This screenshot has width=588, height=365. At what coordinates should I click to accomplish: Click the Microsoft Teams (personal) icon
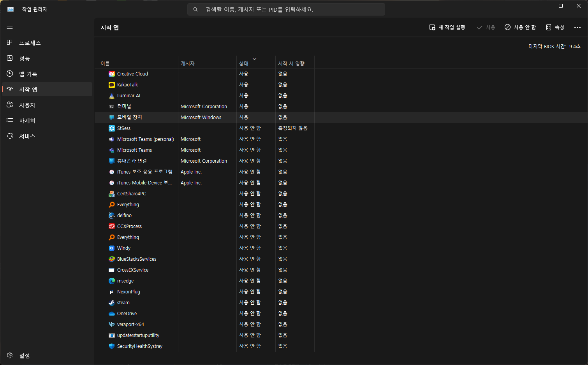click(112, 139)
